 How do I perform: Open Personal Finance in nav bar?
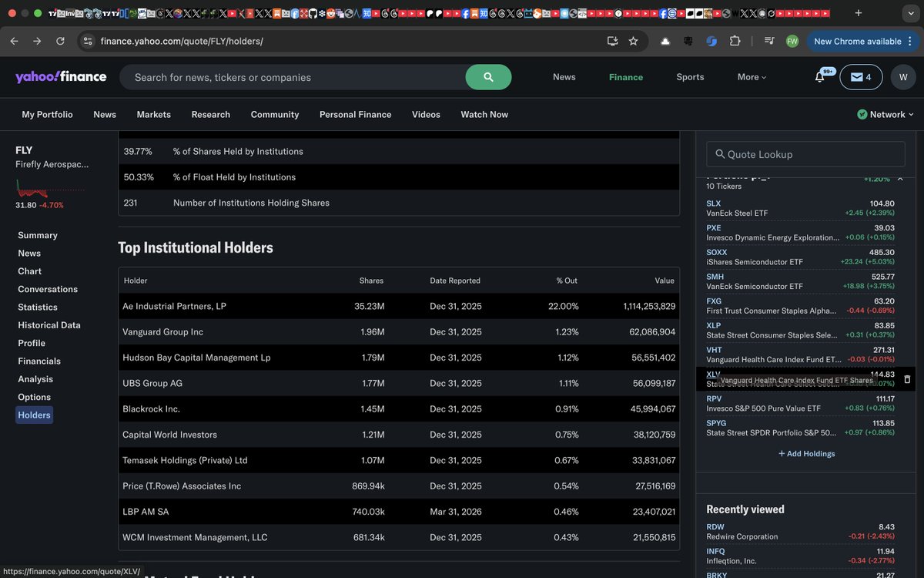click(x=356, y=114)
